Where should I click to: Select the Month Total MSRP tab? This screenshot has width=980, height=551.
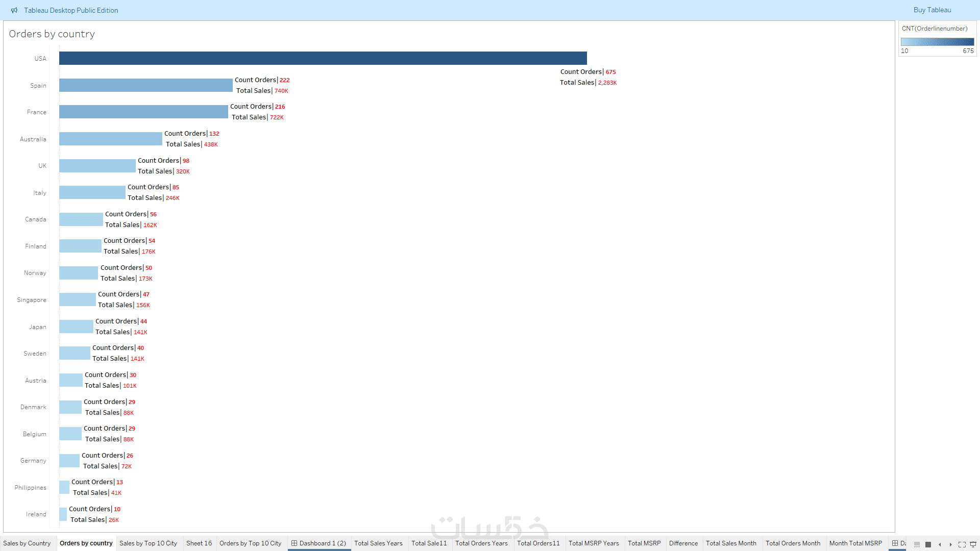click(x=855, y=543)
